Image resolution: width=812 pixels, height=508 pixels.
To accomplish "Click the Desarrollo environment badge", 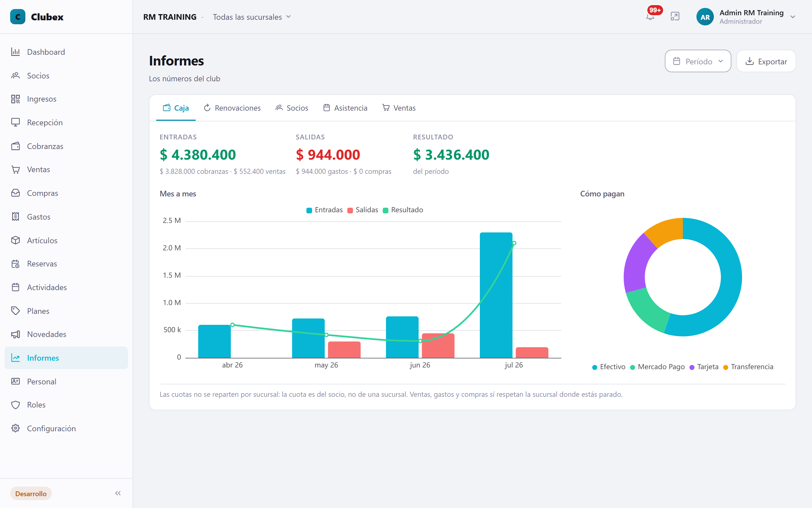I will (31, 493).
